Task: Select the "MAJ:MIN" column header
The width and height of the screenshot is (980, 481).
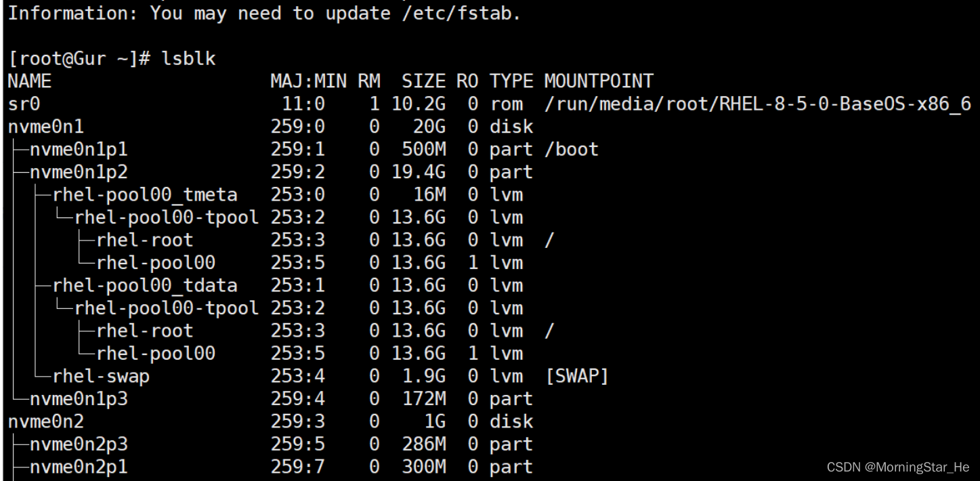Action: [308, 82]
